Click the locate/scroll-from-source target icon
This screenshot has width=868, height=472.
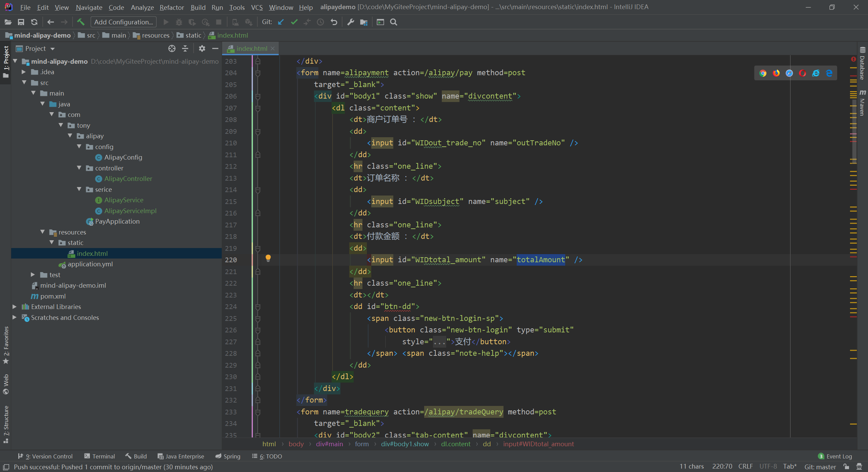(x=172, y=48)
